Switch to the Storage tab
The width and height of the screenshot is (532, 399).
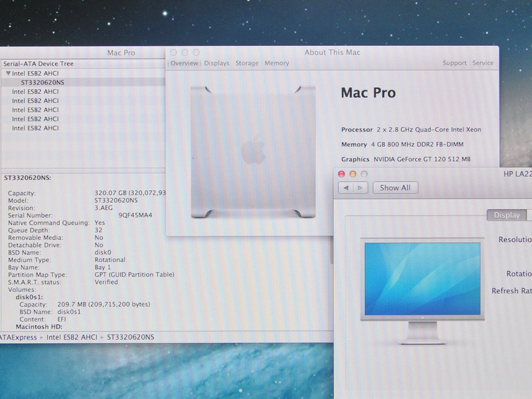(x=247, y=63)
